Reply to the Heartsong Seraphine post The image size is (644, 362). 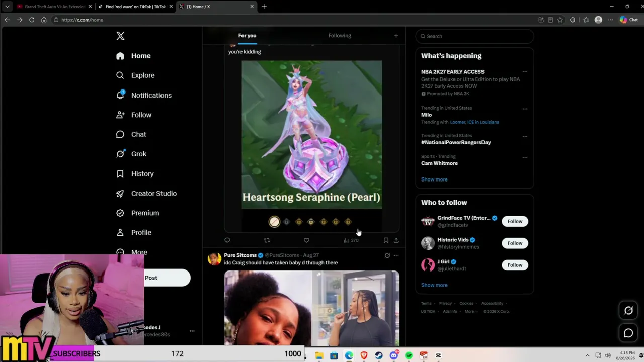pyautogui.click(x=227, y=240)
